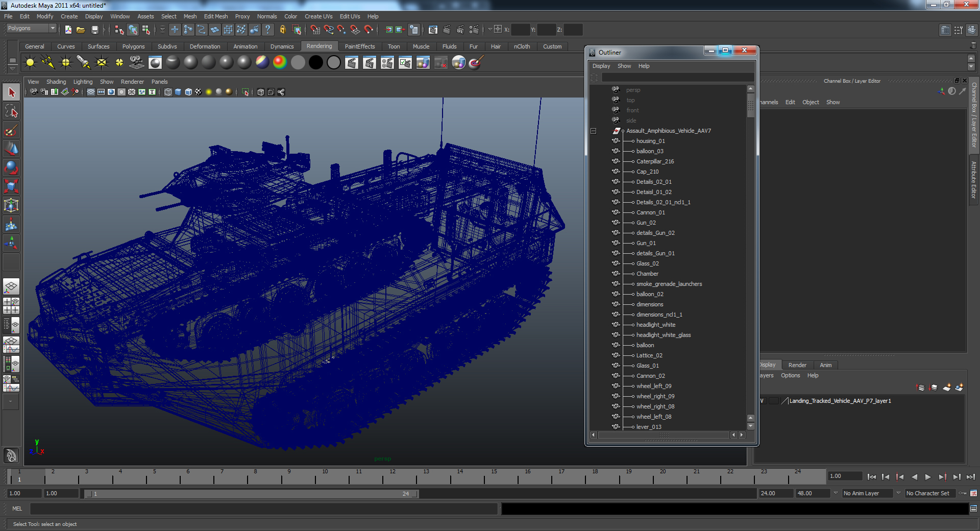This screenshot has width=980, height=531.
Task: Open Layer Editor Options menu
Action: [x=790, y=375]
